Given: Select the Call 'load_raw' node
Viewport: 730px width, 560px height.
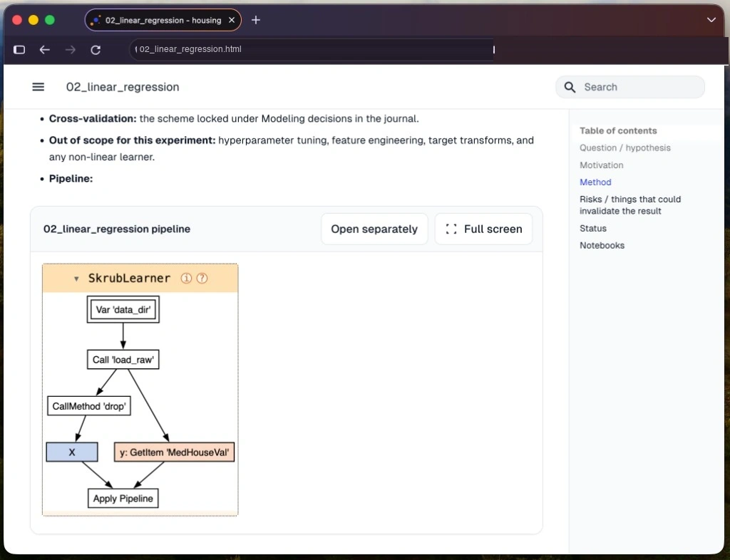Looking at the screenshot, I should 123,360.
